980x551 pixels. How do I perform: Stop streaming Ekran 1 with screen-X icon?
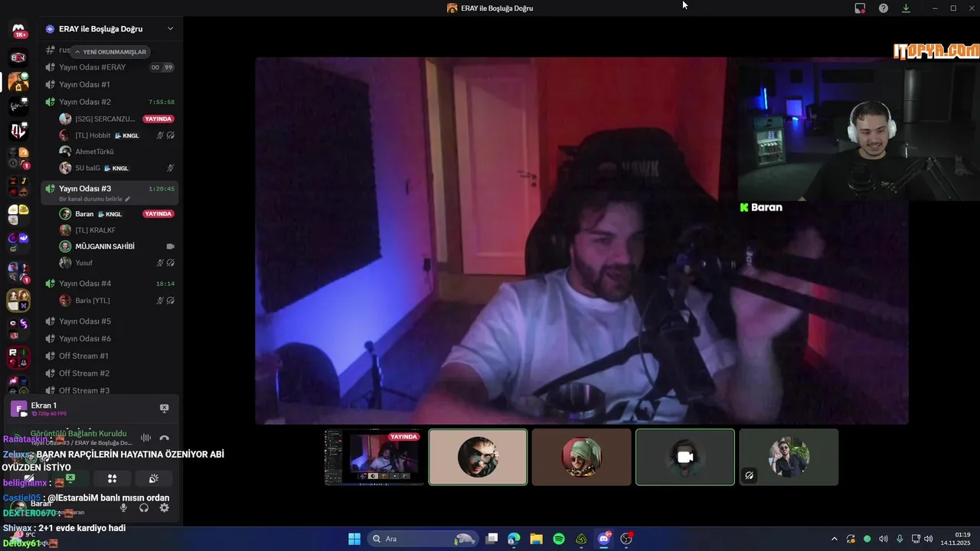164,409
